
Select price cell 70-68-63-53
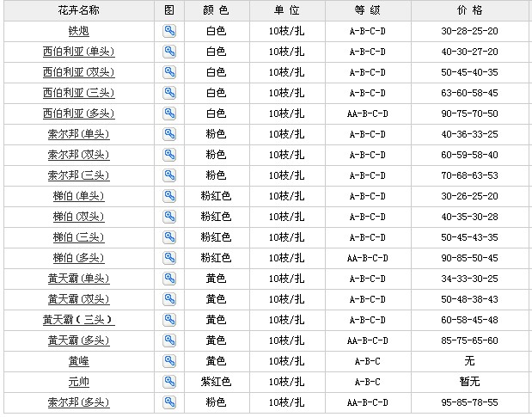[x=469, y=175]
